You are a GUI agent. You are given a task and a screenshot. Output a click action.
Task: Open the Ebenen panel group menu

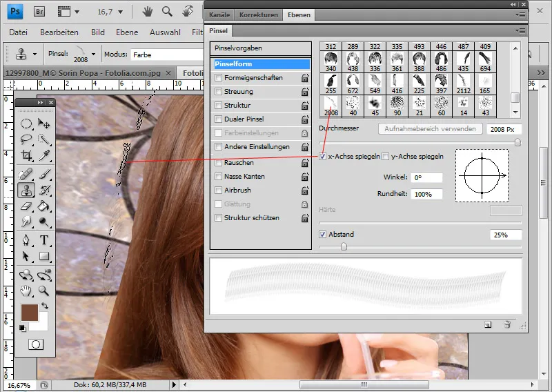coord(520,14)
